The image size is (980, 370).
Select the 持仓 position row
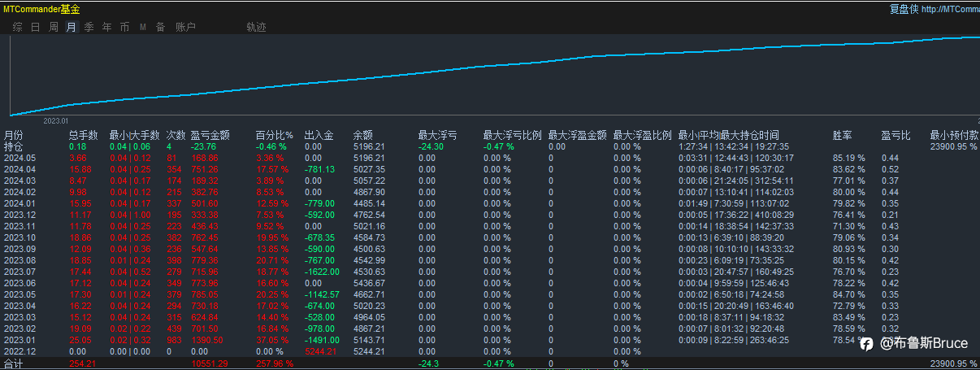pos(490,146)
